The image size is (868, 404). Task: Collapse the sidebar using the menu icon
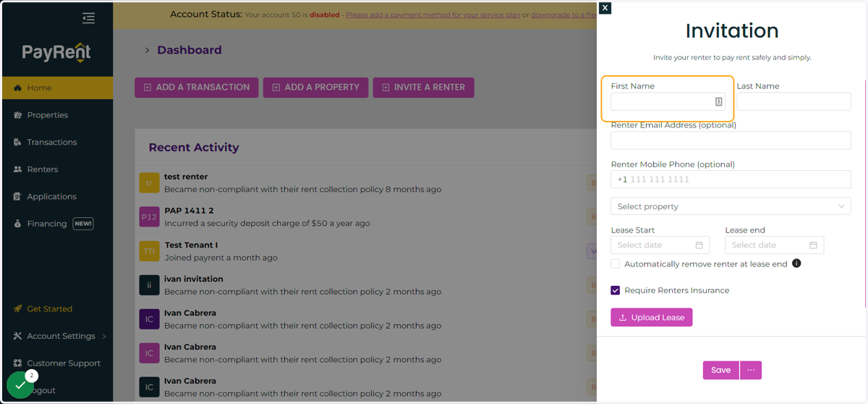[88, 18]
